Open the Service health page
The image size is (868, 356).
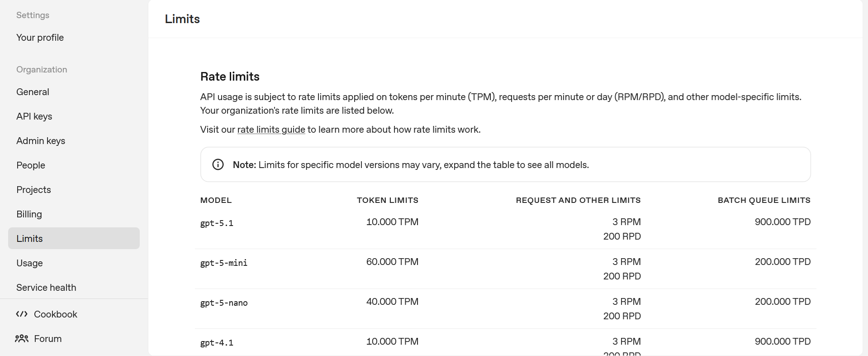[x=46, y=288]
